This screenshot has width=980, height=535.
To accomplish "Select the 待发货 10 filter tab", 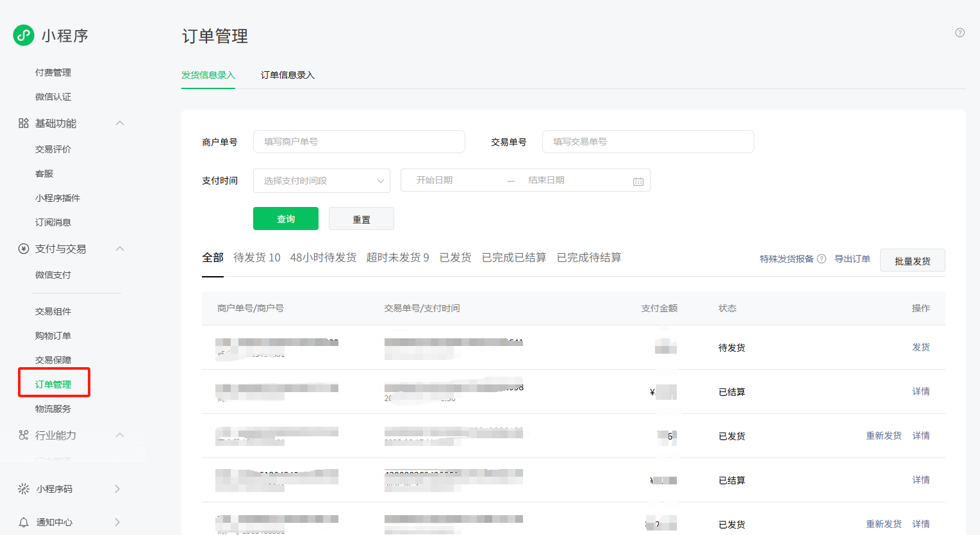I will click(x=256, y=258).
